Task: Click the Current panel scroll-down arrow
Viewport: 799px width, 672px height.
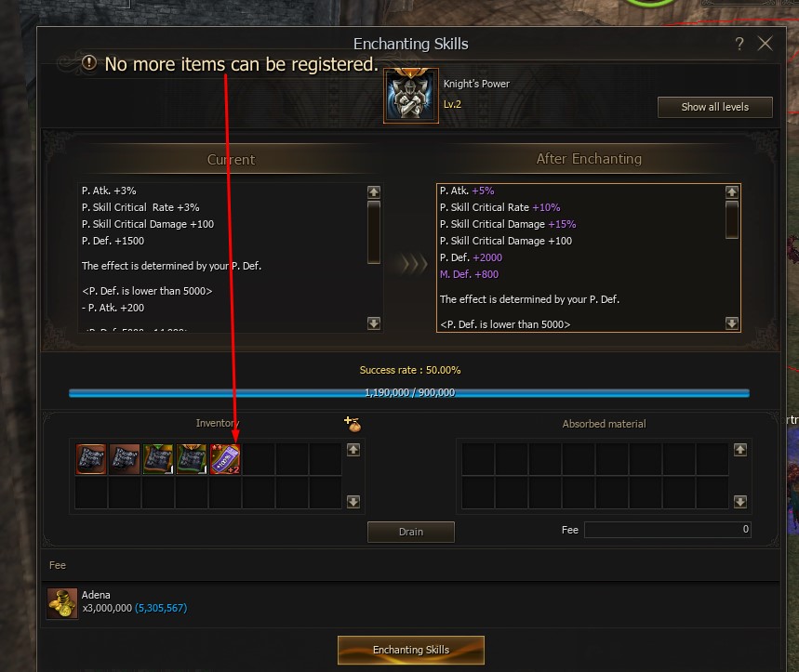Action: pos(374,323)
